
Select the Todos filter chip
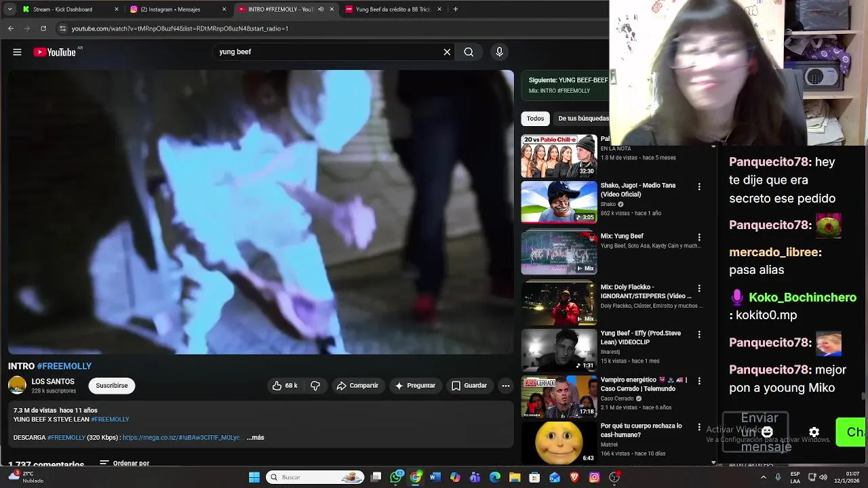[536, 119]
